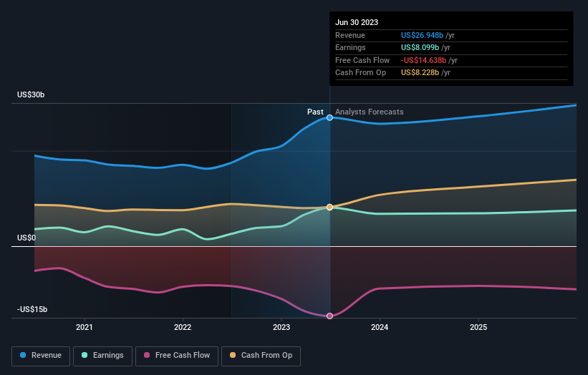
Task: Click the 2025 x-axis label
Action: pyautogui.click(x=478, y=327)
